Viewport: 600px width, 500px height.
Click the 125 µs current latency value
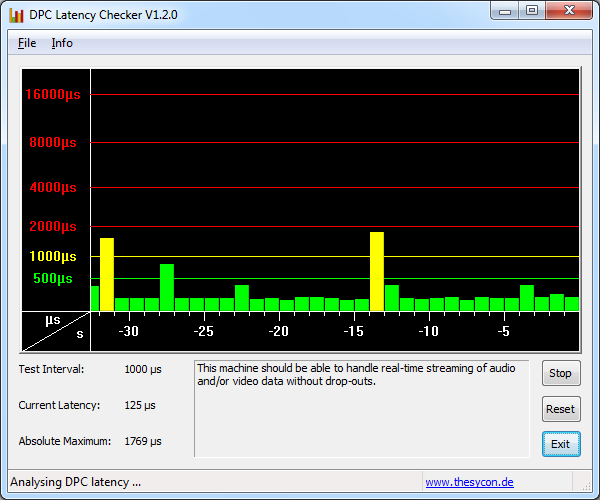coord(140,405)
